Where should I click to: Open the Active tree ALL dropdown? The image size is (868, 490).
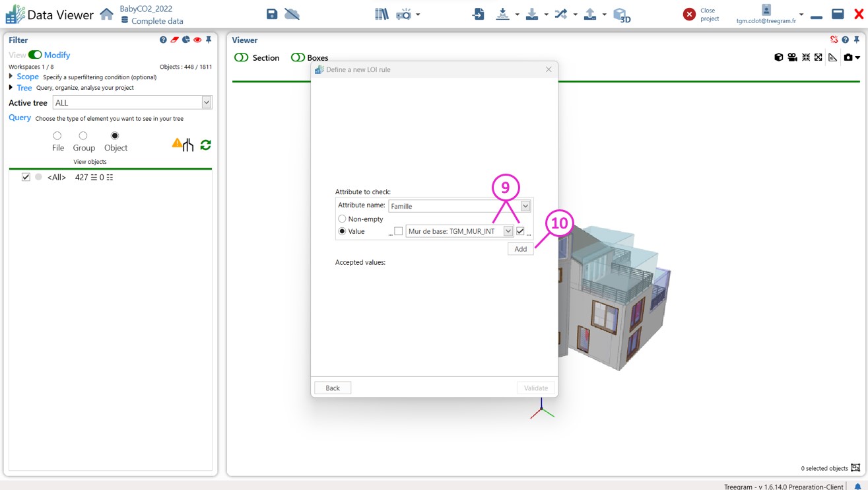coord(207,102)
